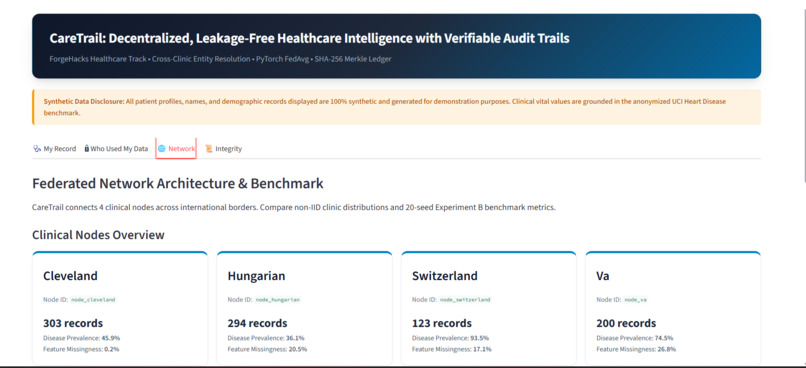The height and width of the screenshot is (368, 806).
Task: Click Va's Disease Prevalence 74.5% line
Action: [x=635, y=338]
